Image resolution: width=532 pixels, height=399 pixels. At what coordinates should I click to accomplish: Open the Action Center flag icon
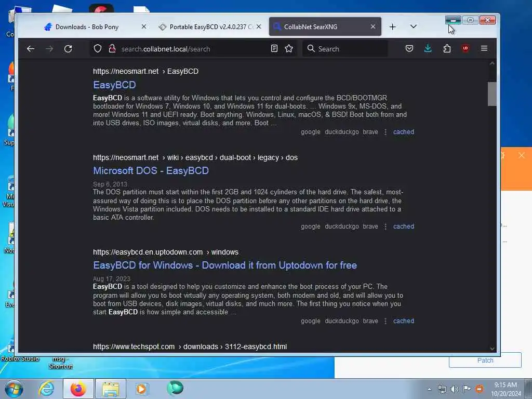pyautogui.click(x=467, y=389)
